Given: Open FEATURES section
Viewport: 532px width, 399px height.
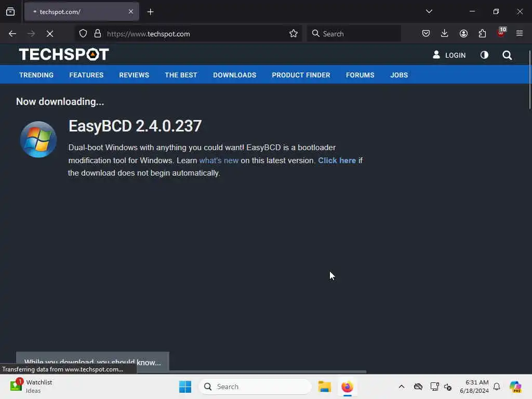Looking at the screenshot, I should 86,75.
